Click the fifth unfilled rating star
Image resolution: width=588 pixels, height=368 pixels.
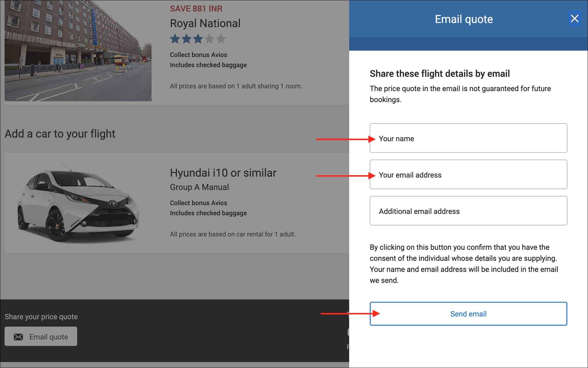(220, 38)
